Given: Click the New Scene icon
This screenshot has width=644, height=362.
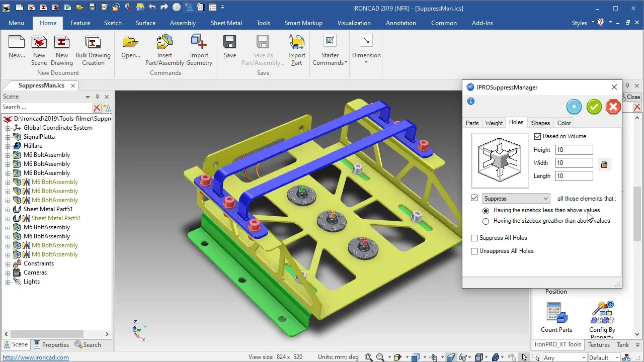Looking at the screenshot, I should pyautogui.click(x=39, y=42).
